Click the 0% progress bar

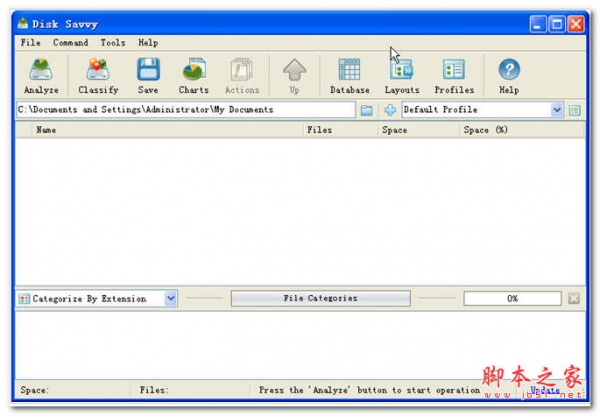pyautogui.click(x=512, y=299)
